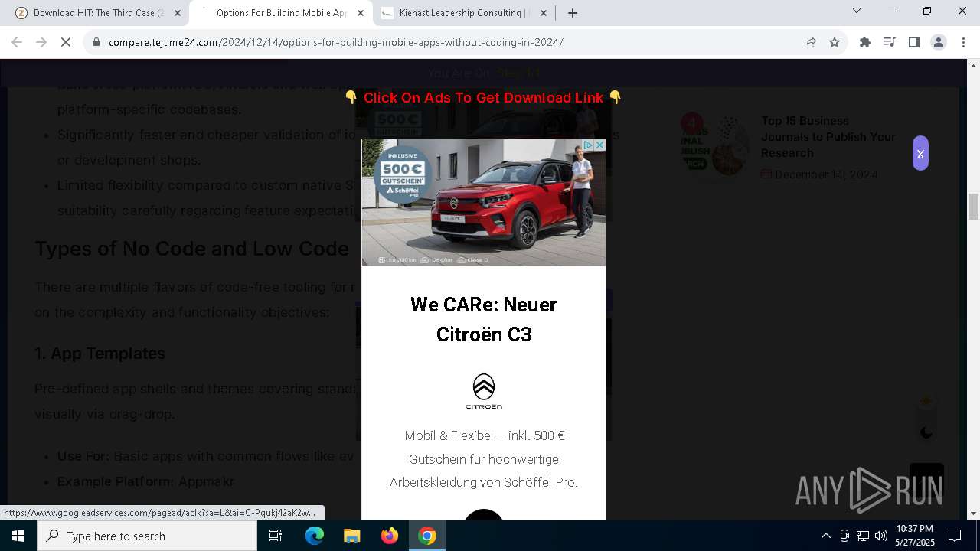Open the Extensions puzzle icon
This screenshot has width=980, height=551.
[x=865, y=42]
